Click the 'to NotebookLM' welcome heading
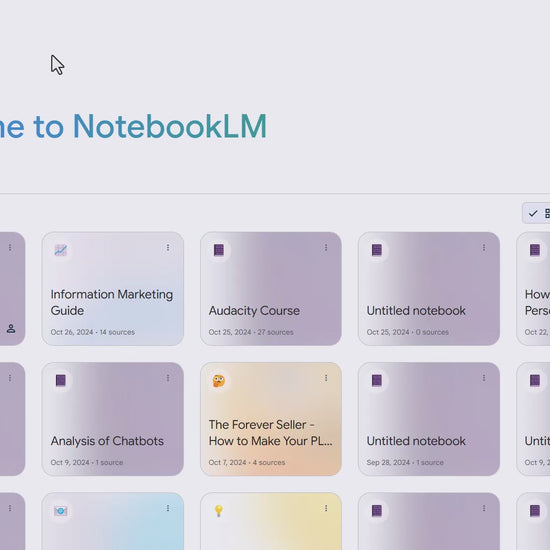Screen dimensions: 550x550 150,126
